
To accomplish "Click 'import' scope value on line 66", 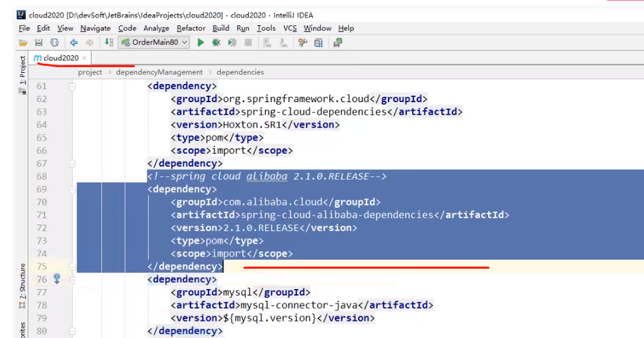I will pyautogui.click(x=229, y=150).
